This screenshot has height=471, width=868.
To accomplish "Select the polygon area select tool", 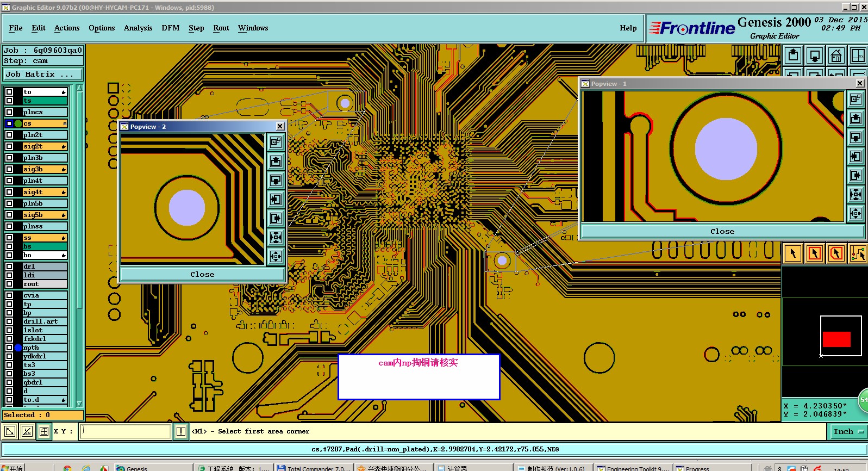I will (836, 253).
